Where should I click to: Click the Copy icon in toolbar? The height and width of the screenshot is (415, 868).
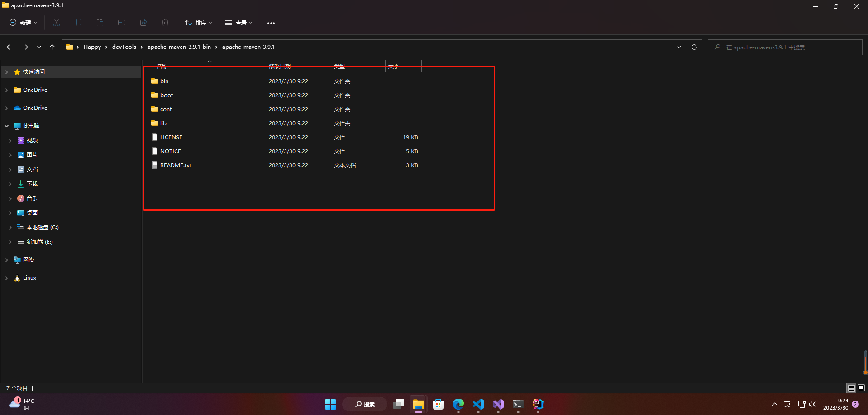coord(78,23)
